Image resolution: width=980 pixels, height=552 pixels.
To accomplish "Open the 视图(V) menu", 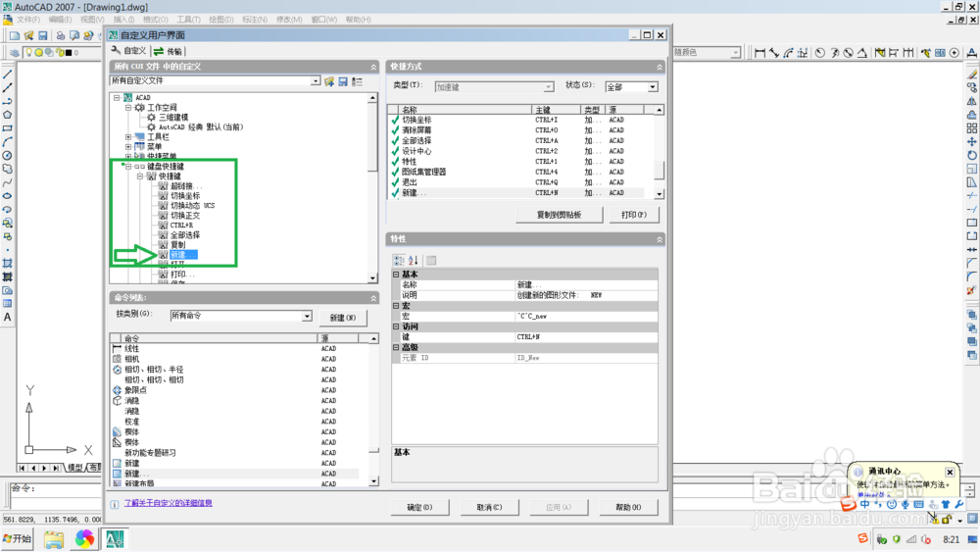I will (92, 20).
